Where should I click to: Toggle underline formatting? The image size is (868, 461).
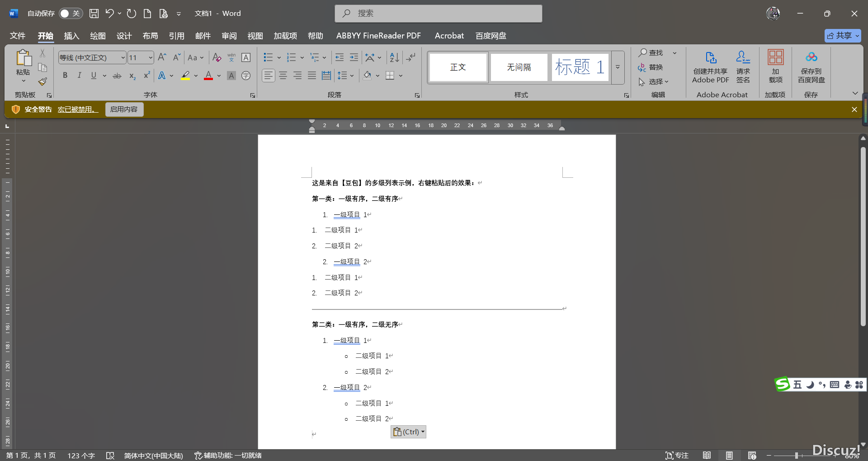point(93,76)
